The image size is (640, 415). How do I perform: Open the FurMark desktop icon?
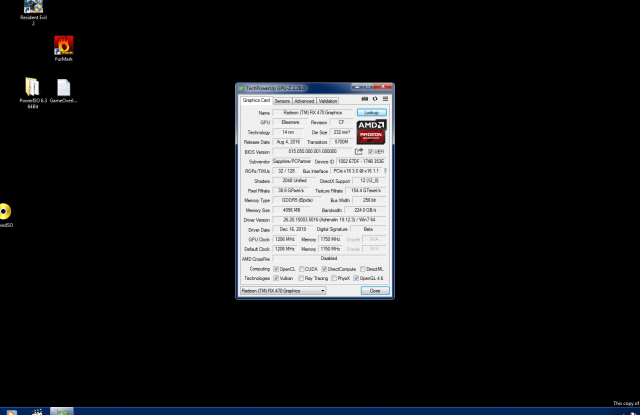click(x=64, y=49)
